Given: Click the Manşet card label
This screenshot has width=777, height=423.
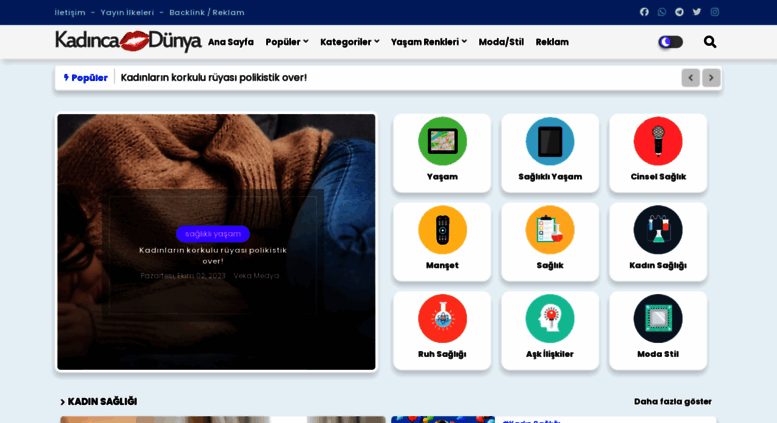Looking at the screenshot, I should click(x=442, y=265).
